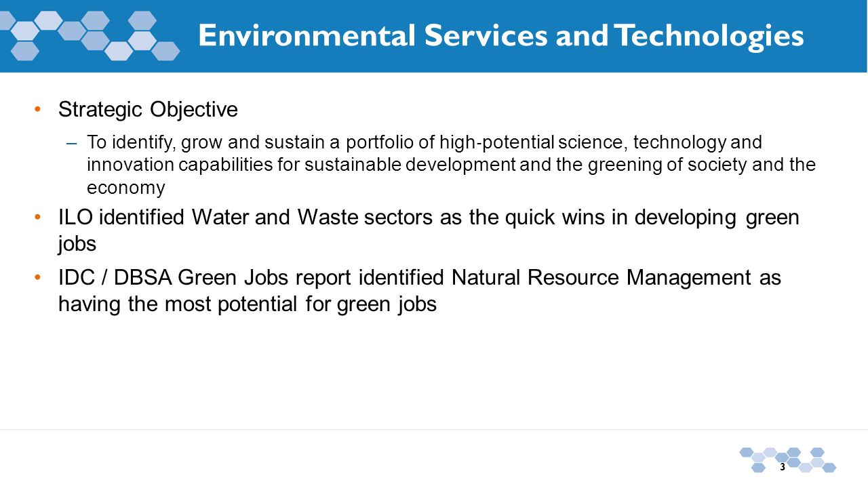This screenshot has height=488, width=868.
Task: Select the slide title 'Environmental Services and Technologies'
Action: pos(501,35)
